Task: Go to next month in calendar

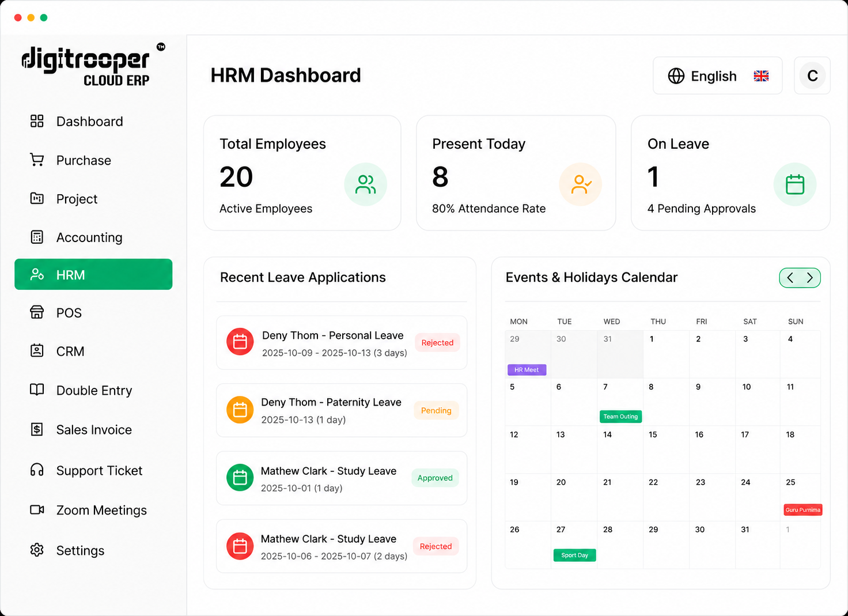Action: [x=810, y=278]
